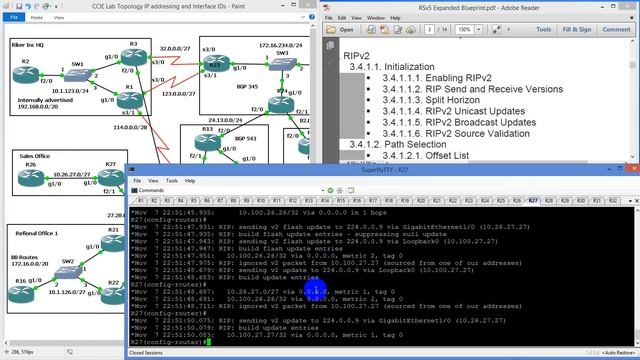The height and width of the screenshot is (360, 640).
Task: Switch to the R1 session tab
Action: point(140,201)
